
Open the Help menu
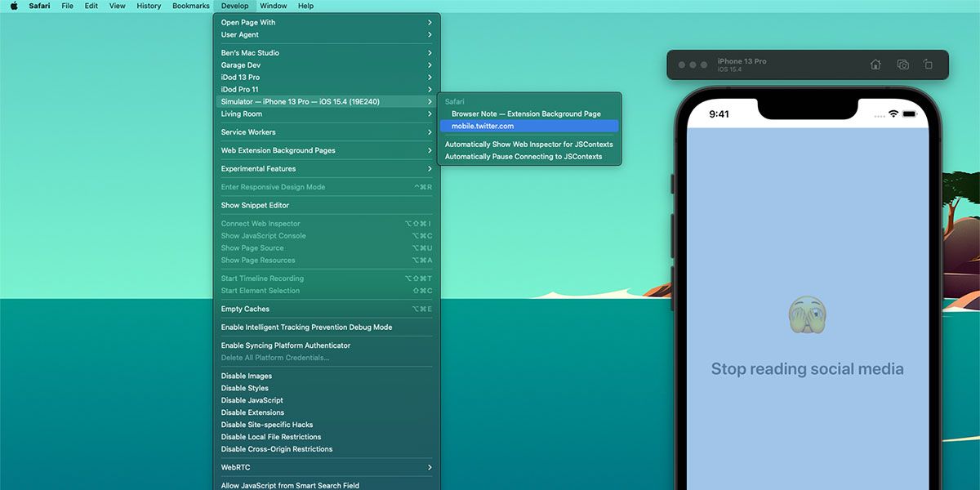tap(305, 6)
